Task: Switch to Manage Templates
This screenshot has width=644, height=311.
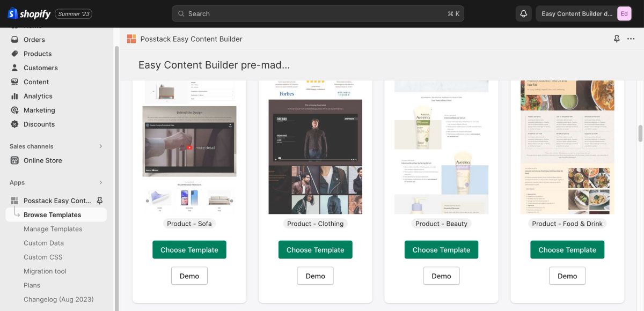Action: (53, 228)
